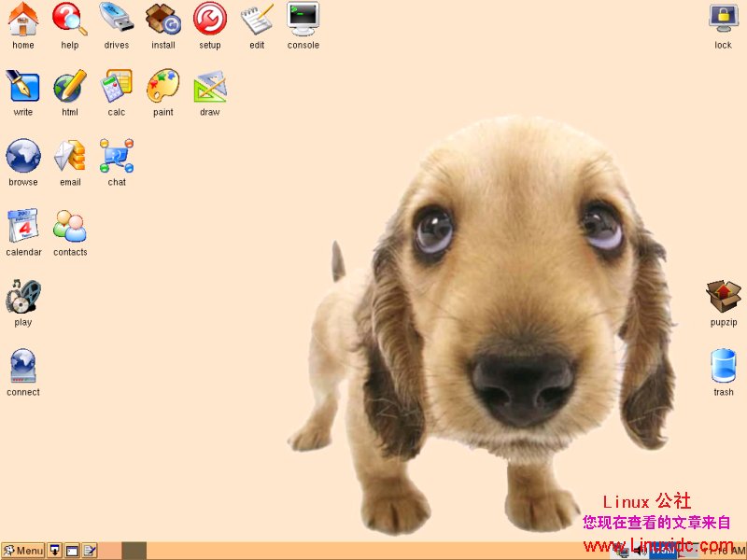Image resolution: width=747 pixels, height=560 pixels.
Task: Lock the screen with the lock icon
Action: click(x=722, y=19)
